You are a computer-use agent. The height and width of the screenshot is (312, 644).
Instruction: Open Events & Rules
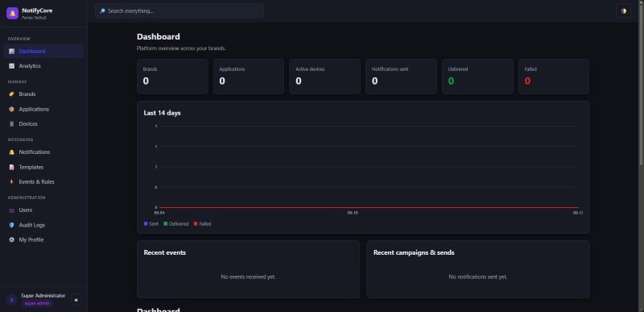pos(43,181)
